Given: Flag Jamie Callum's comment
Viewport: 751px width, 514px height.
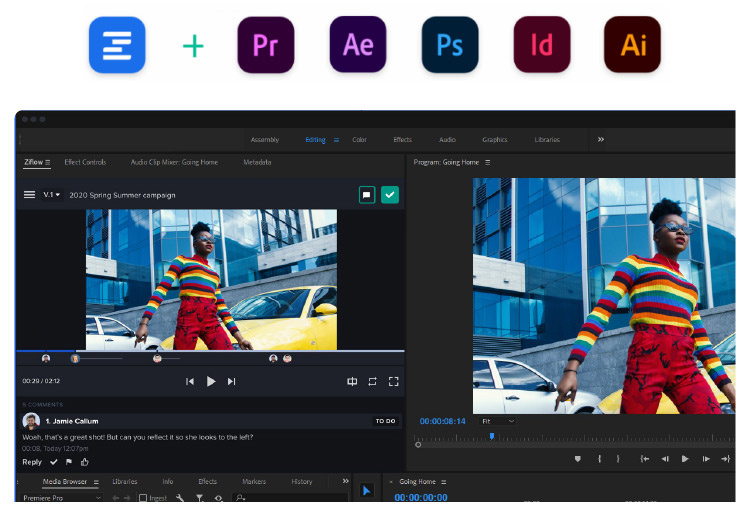Looking at the screenshot, I should (69, 462).
